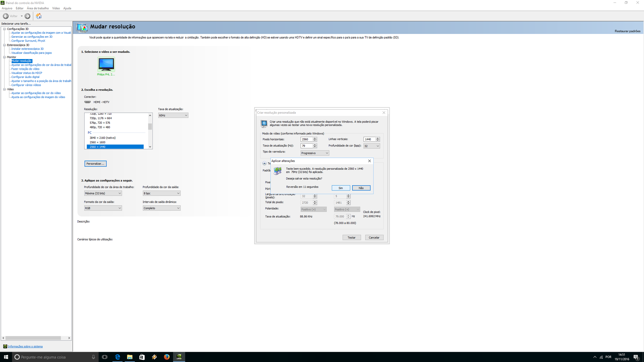The image size is (644, 362).
Task: Open Firefox from taskbar
Action: tap(167, 357)
